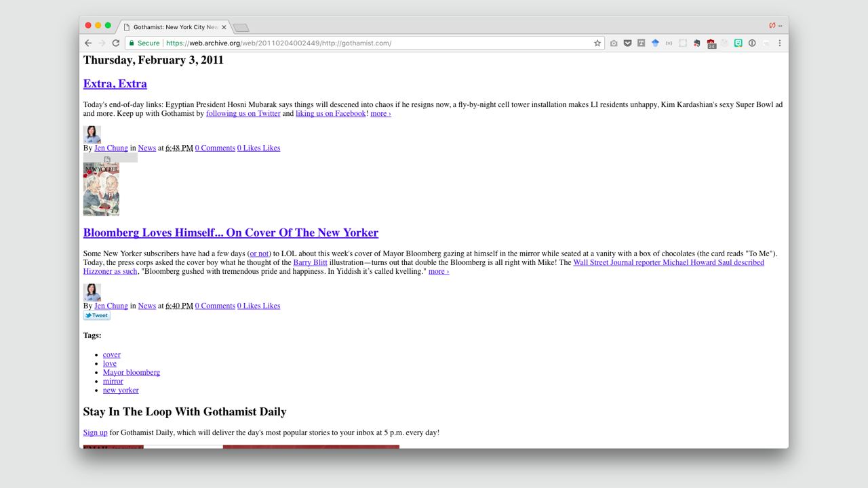This screenshot has width=868, height=488.
Task: Go back using the browser back arrow
Action: (88, 43)
